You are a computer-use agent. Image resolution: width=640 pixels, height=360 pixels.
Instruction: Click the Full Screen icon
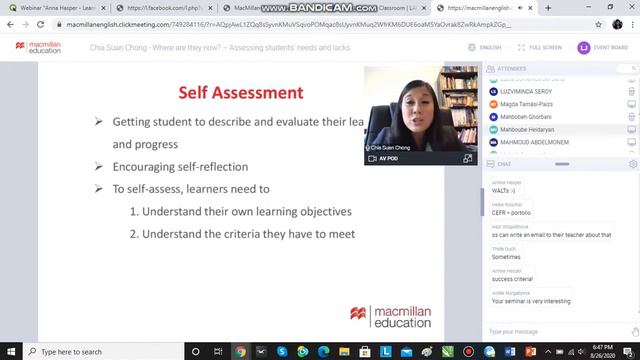point(521,48)
